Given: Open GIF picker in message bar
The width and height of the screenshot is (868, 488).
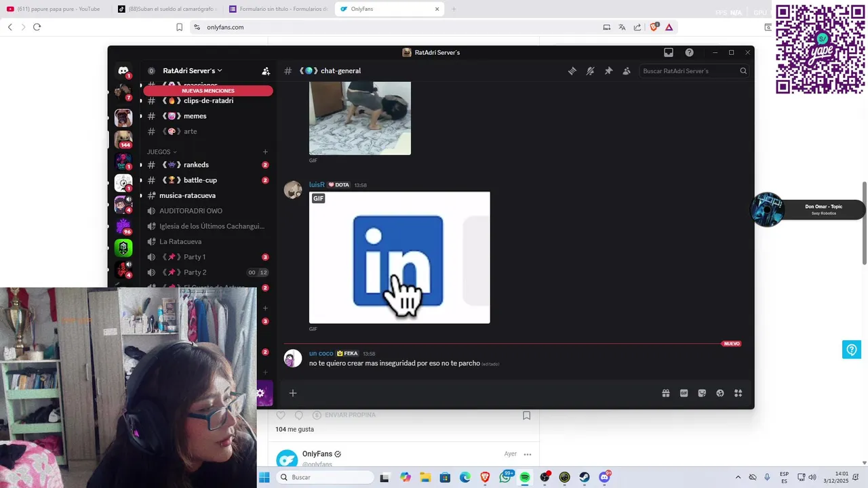Looking at the screenshot, I should pos(684,393).
